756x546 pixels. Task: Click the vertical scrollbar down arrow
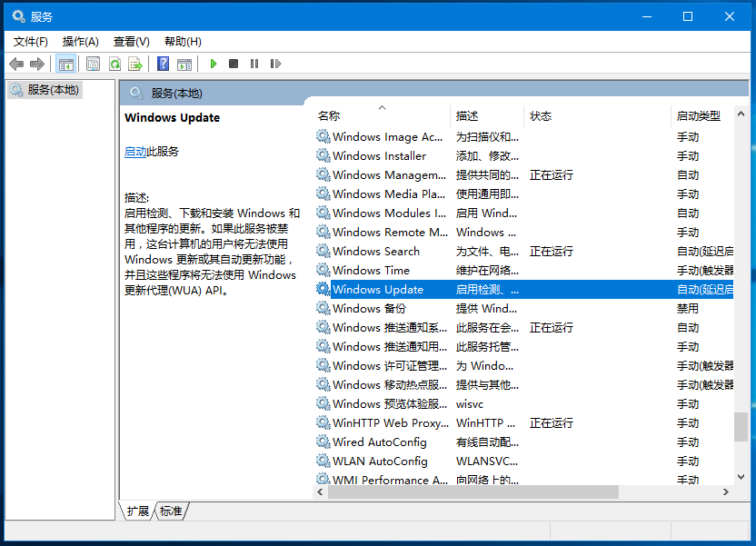point(741,477)
